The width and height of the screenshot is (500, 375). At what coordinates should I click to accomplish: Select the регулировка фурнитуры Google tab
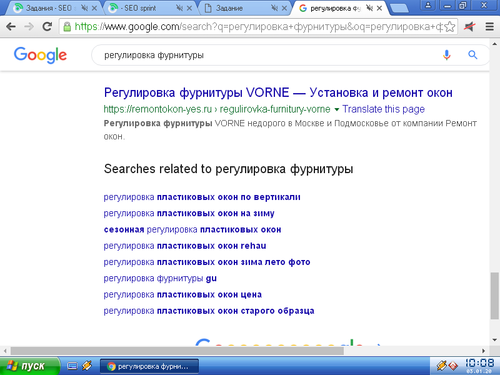click(x=335, y=8)
